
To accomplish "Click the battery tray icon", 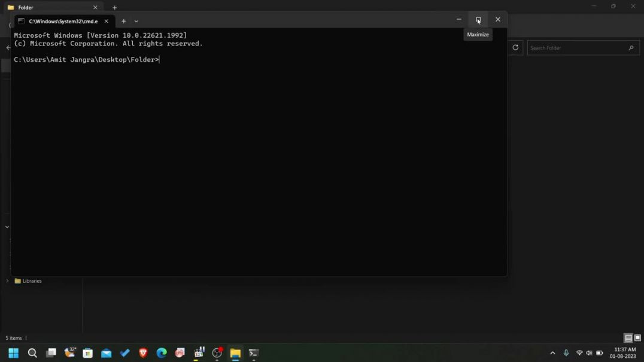I will [599, 353].
